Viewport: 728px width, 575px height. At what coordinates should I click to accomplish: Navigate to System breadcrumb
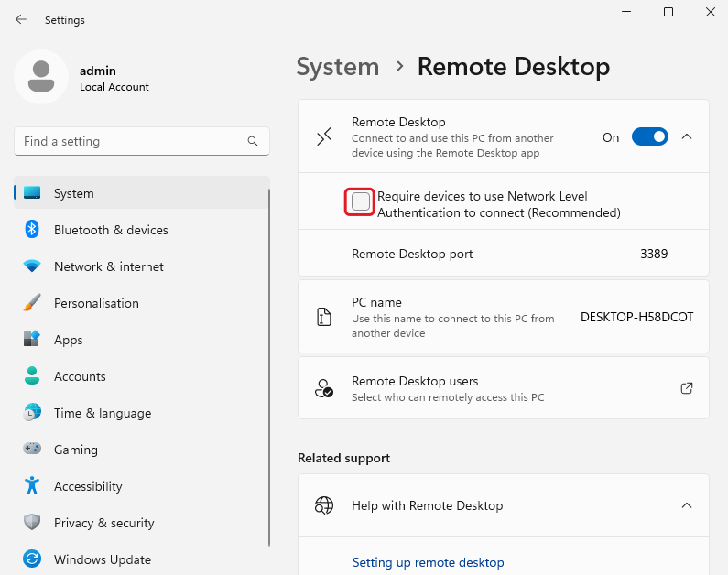click(x=338, y=67)
